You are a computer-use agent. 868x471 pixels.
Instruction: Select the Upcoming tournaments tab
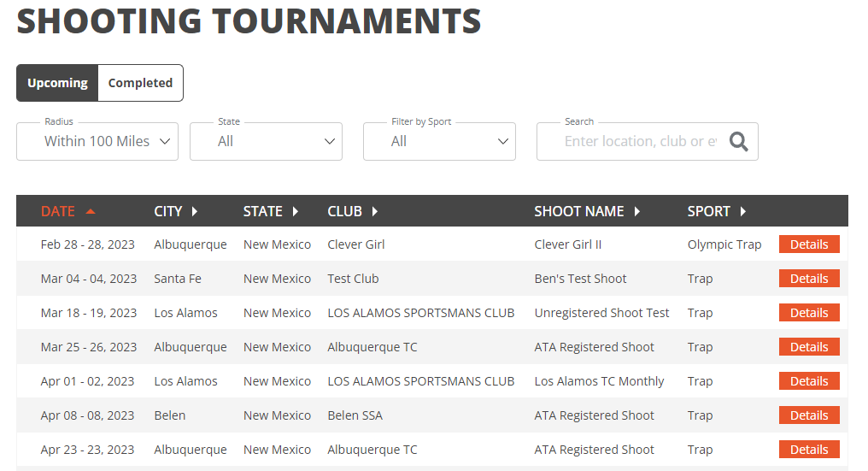pyautogui.click(x=57, y=83)
